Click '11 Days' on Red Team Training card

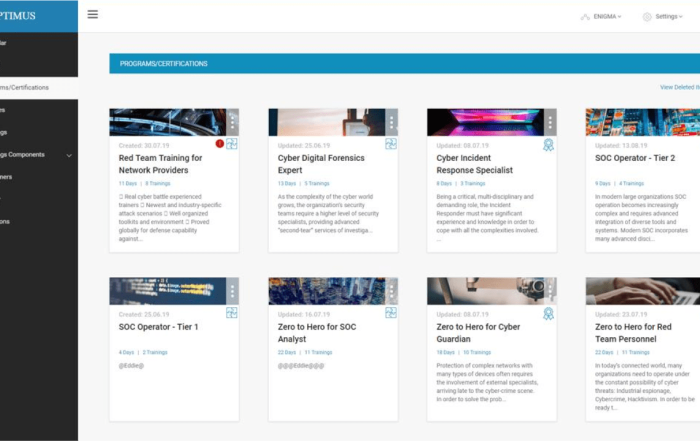pyautogui.click(x=128, y=183)
